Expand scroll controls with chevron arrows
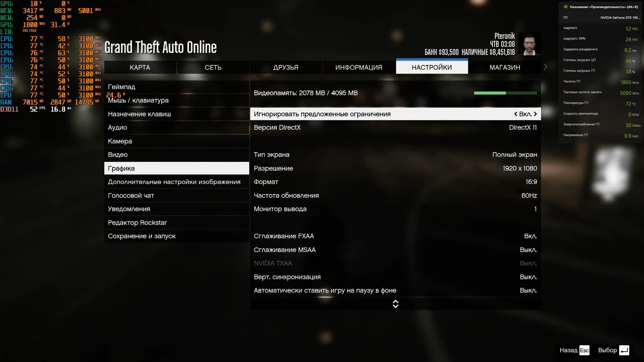This screenshot has height=362, width=644. point(395,304)
